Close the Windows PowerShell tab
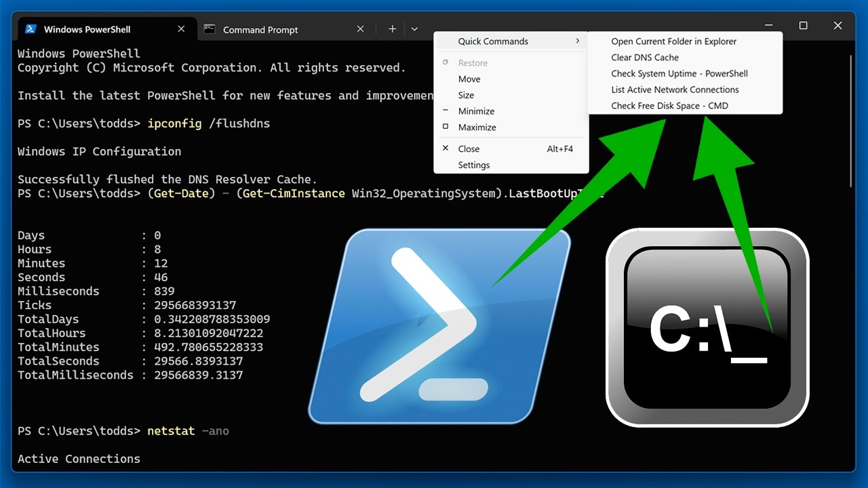This screenshot has width=868, height=488. [181, 29]
